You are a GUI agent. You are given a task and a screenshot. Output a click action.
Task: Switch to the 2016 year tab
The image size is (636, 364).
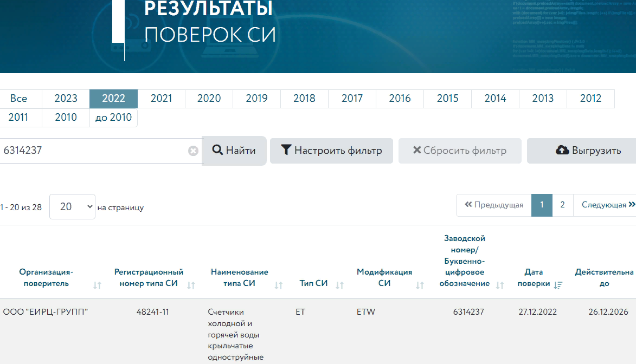(x=400, y=99)
